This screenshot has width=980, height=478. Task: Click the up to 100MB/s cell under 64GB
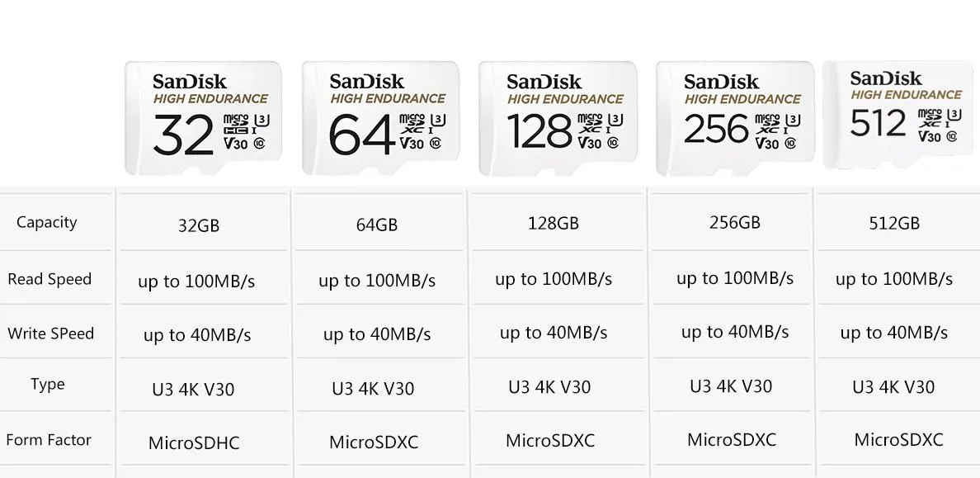pyautogui.click(x=377, y=281)
